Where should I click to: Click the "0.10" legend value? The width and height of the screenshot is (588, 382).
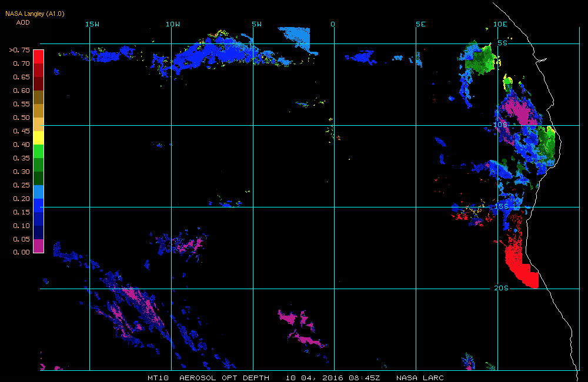pyautogui.click(x=21, y=225)
